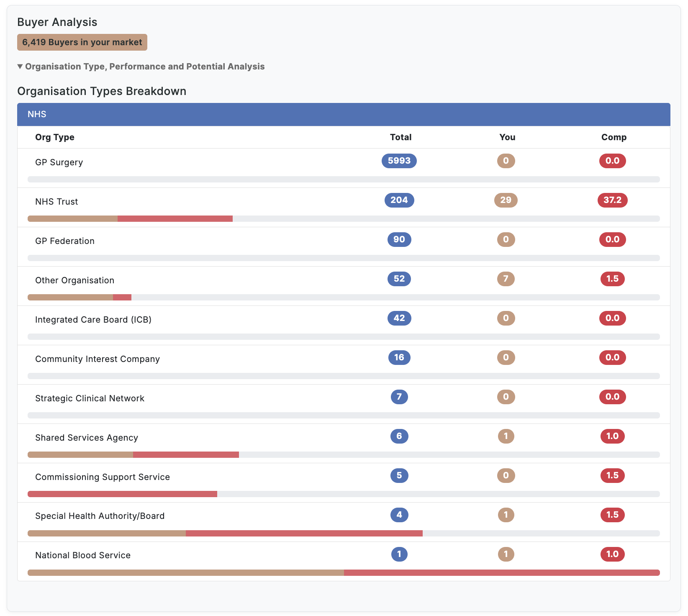The image size is (688, 616).
Task: Click the You badge in Shared Services Agency row
Action: 506,436
